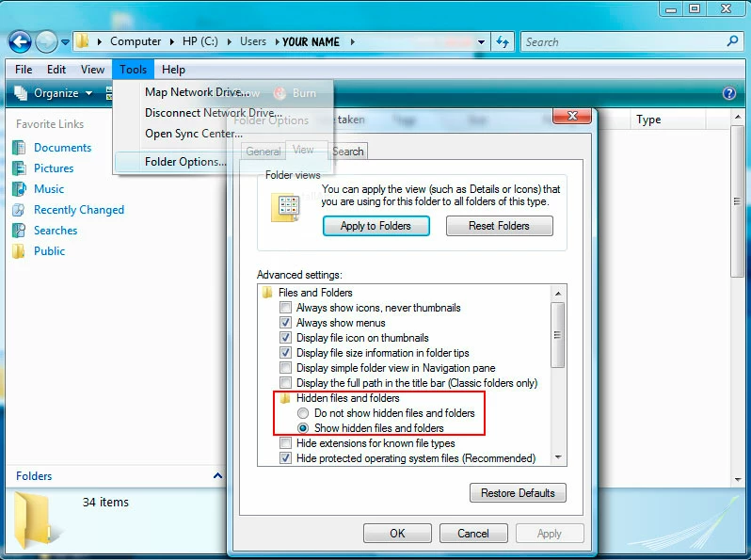Click the Forward navigation arrow button
Image resolution: width=751 pixels, height=560 pixels.
46,41
